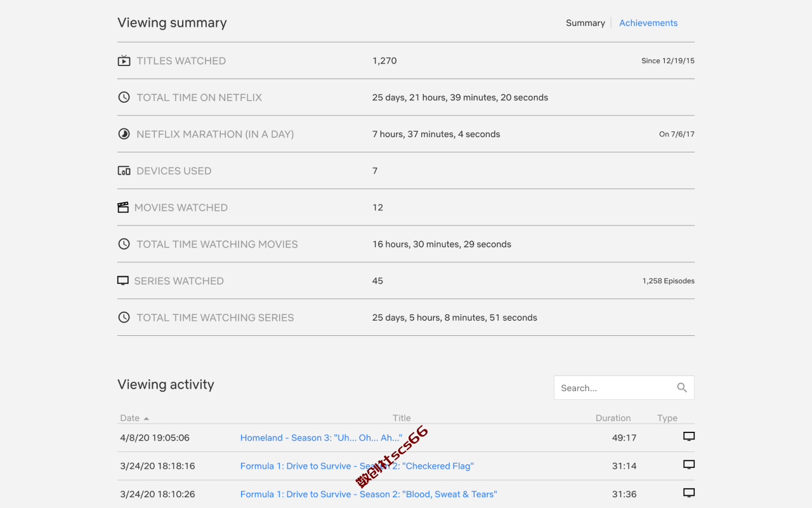Viewport: 812px width, 508px height.
Task: Click the NETFLIX MARATHON (IN A DAY) label
Action: point(215,134)
